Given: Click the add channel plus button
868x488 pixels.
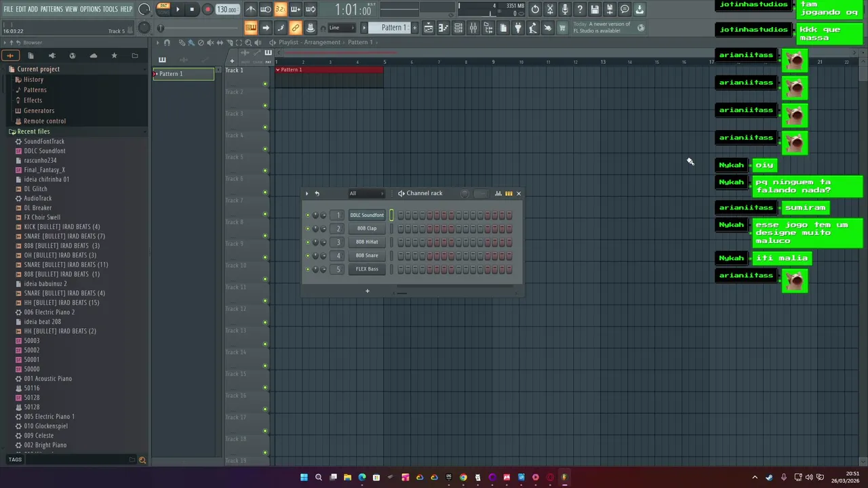Looking at the screenshot, I should 368,291.
